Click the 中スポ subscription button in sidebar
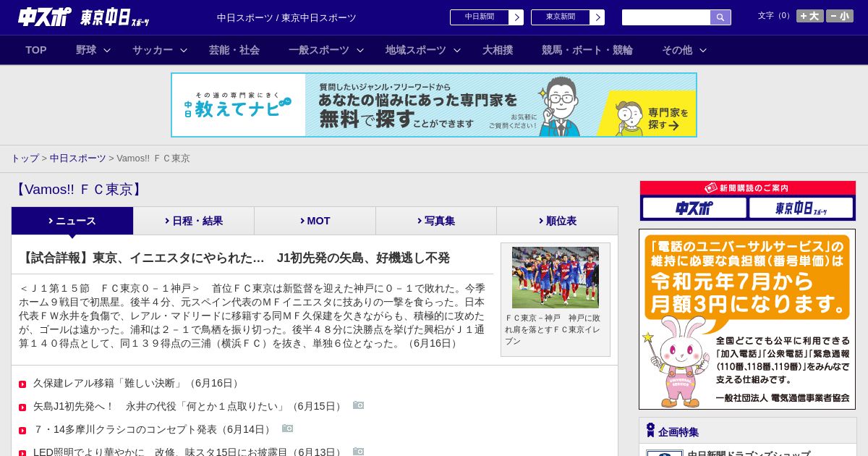This screenshot has width=868, height=456. tap(694, 208)
